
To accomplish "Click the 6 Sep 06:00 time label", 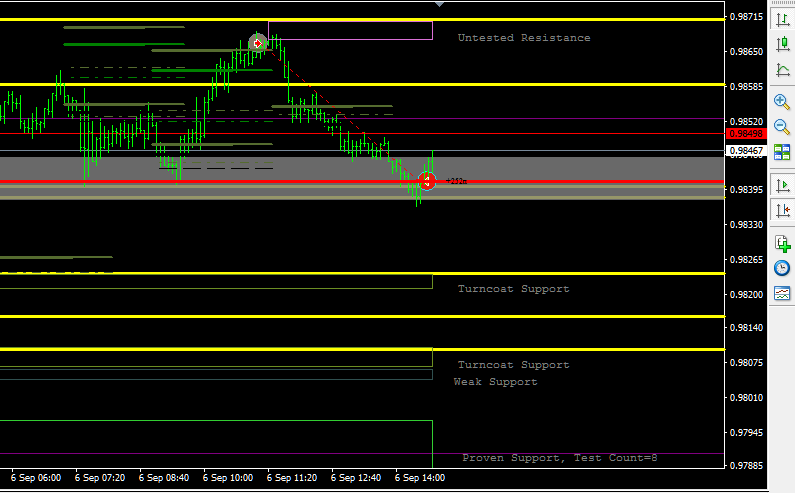I will pos(36,478).
